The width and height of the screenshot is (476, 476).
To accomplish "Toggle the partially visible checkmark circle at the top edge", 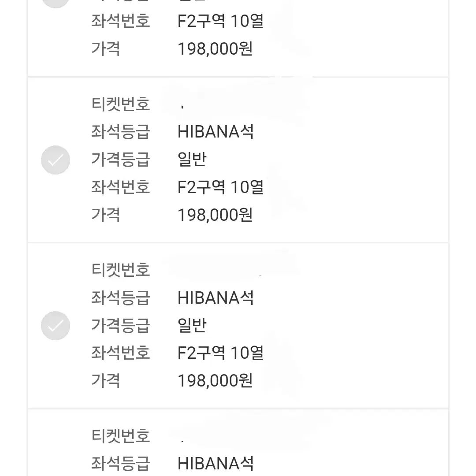I will point(56,4).
